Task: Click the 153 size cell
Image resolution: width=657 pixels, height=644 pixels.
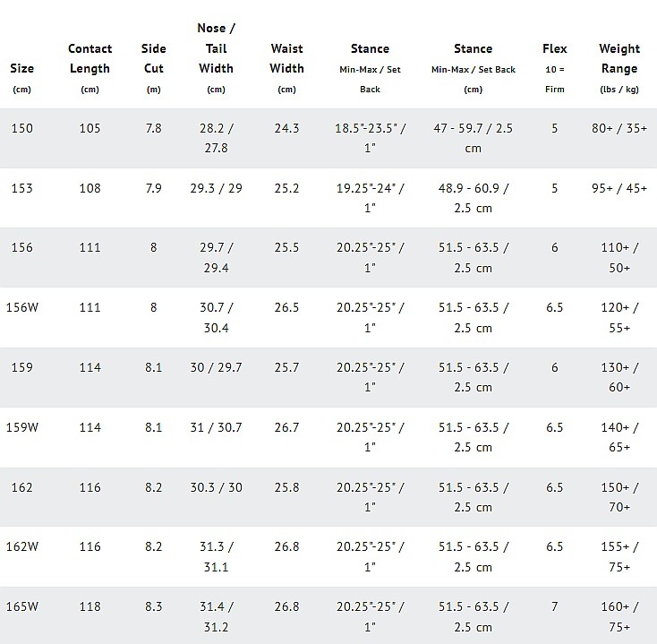Action: pos(21,188)
